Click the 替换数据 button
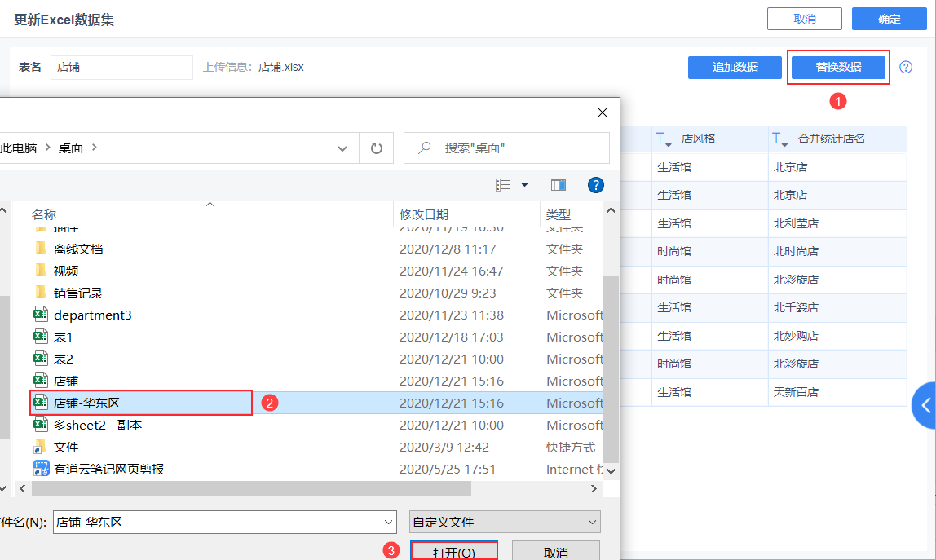Image resolution: width=936 pixels, height=560 pixels. (x=838, y=68)
